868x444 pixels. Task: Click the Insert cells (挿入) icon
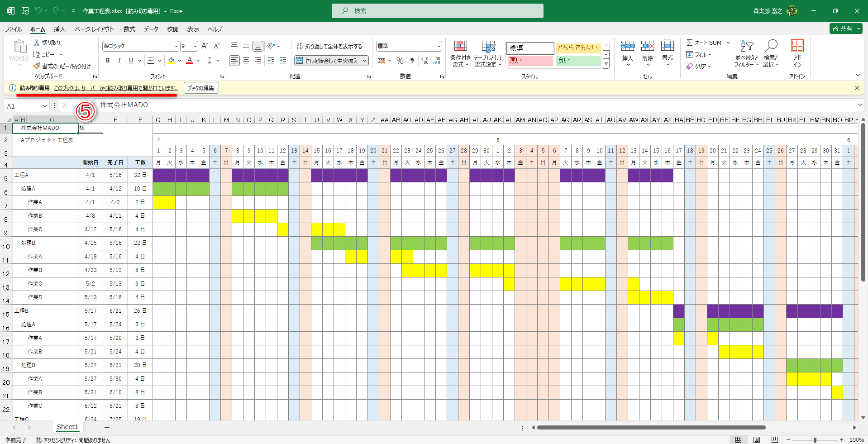point(627,46)
